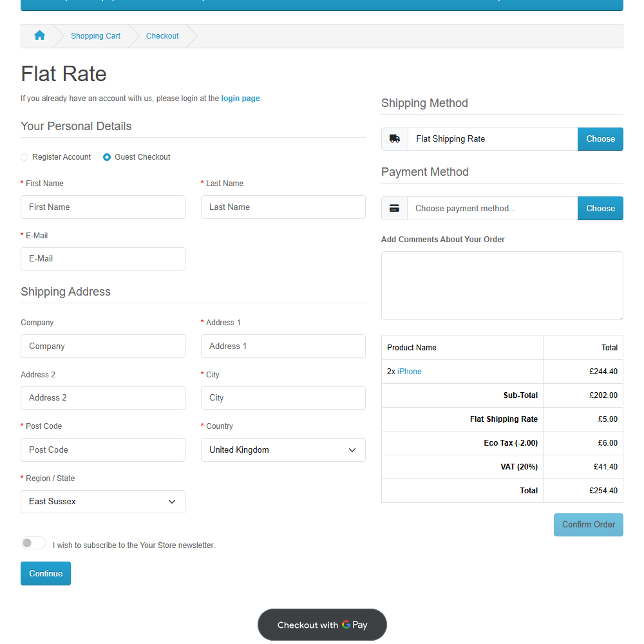644x644 pixels.
Task: Click the payment credit card icon
Action: pyautogui.click(x=395, y=209)
